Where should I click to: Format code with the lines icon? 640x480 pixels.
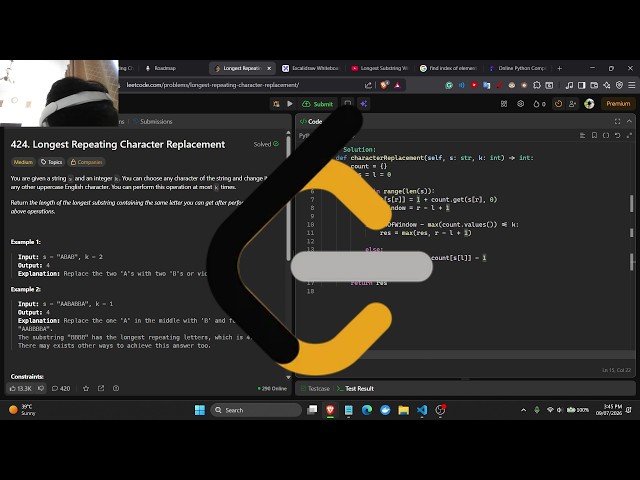click(582, 136)
